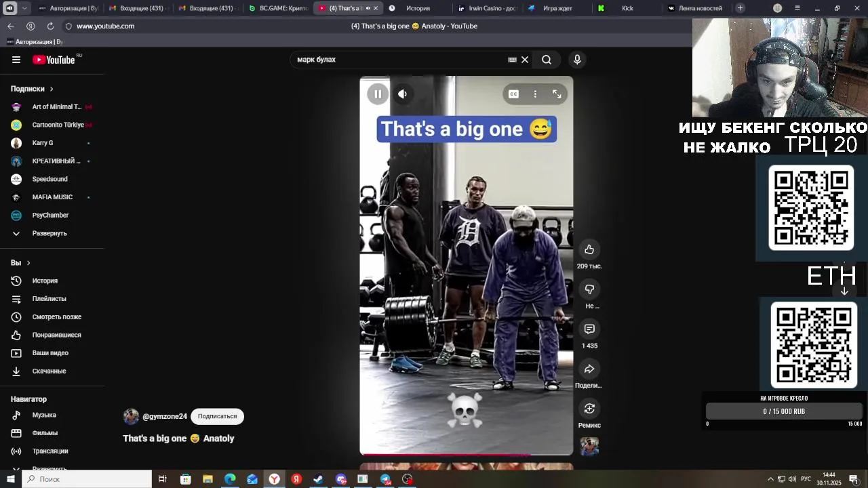Switch to the Irwin Casino tab

(x=487, y=8)
